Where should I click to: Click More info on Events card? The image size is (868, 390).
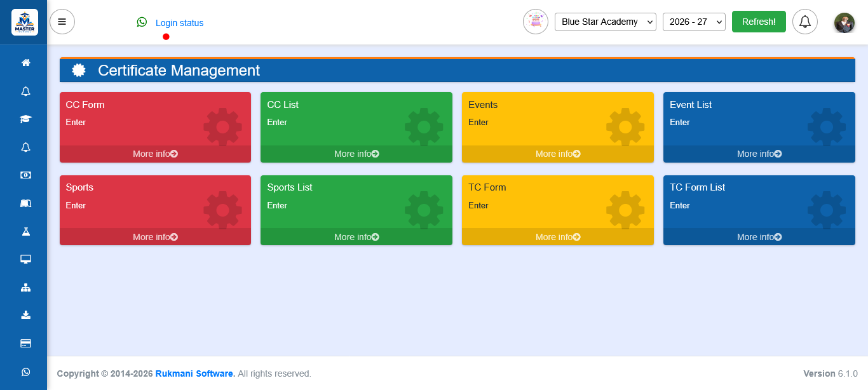tap(558, 154)
